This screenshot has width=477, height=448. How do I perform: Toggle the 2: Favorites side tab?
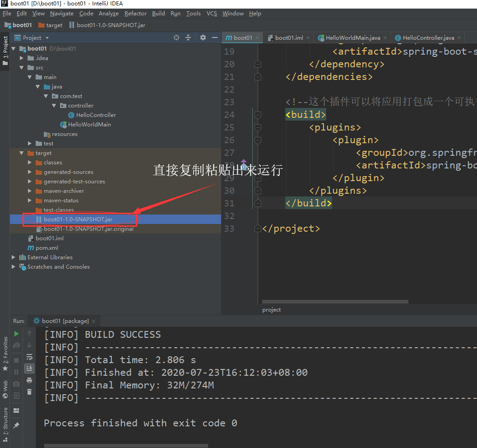click(x=5, y=354)
